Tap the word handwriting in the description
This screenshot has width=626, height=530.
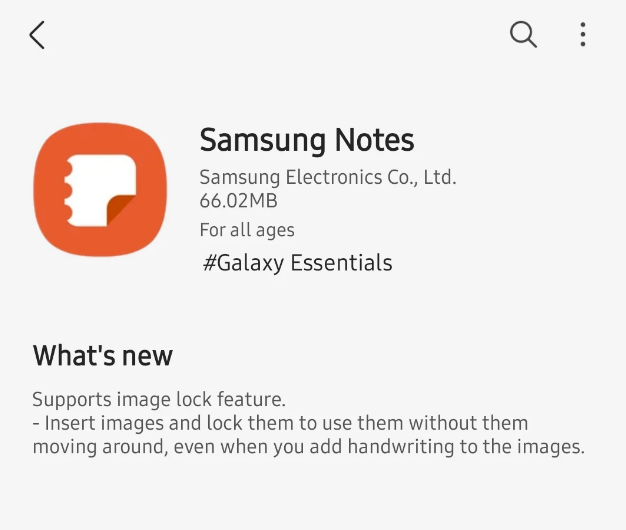click(x=400, y=447)
